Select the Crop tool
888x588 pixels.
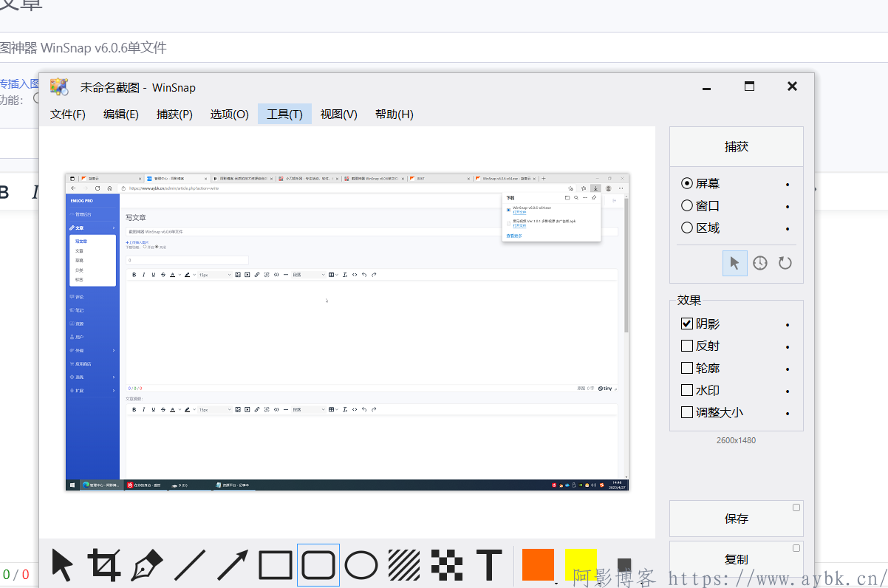[106, 565]
